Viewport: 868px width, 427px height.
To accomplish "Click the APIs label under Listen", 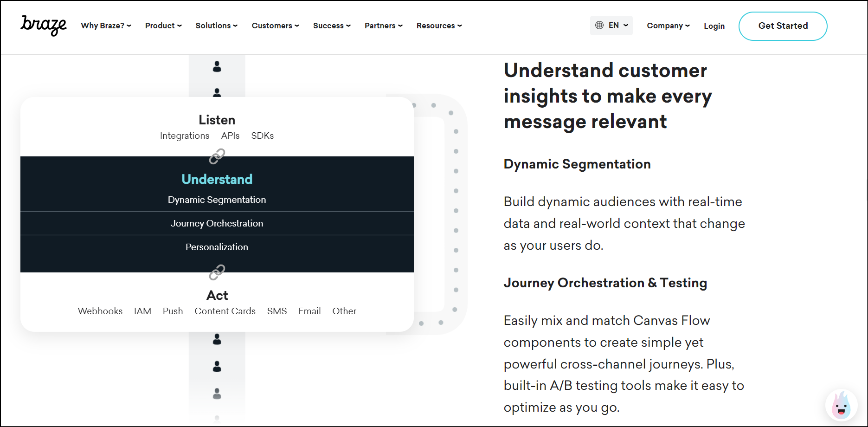I will (230, 136).
